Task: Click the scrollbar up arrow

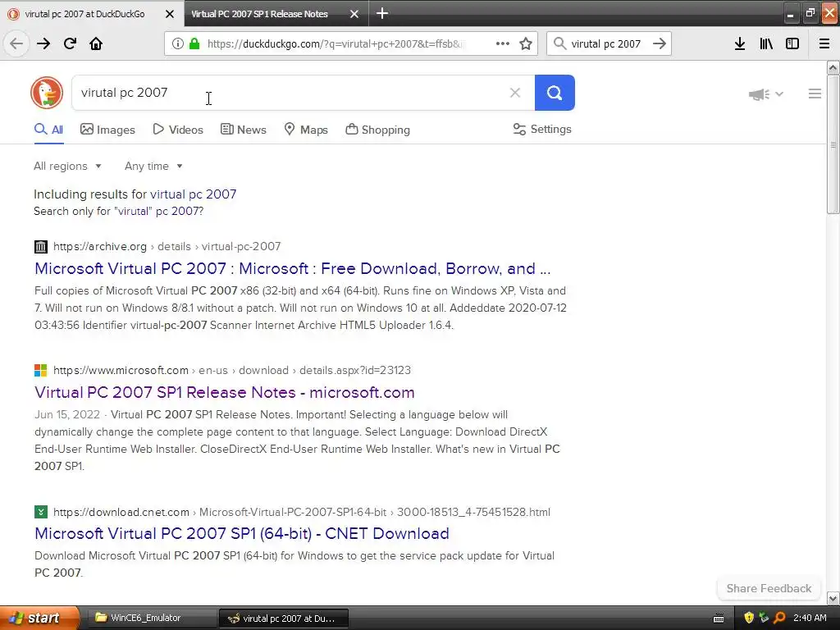Action: pyautogui.click(x=833, y=67)
